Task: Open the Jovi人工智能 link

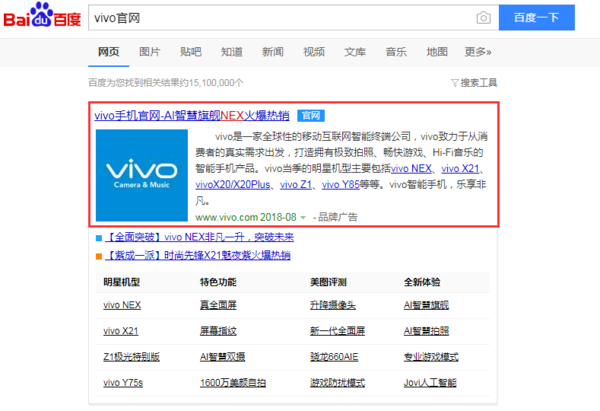Action: point(430,383)
